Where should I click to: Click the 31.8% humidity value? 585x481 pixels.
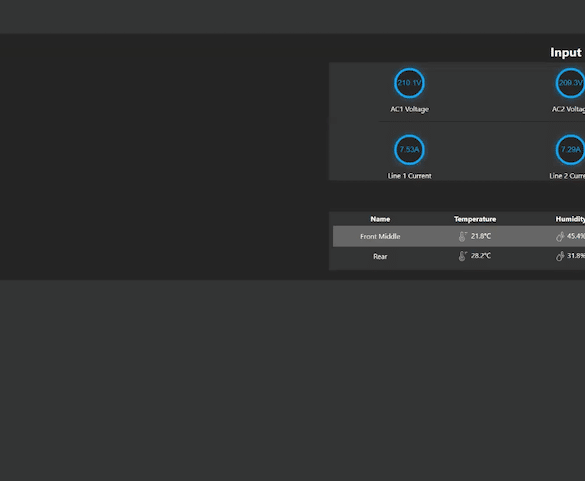coord(576,256)
